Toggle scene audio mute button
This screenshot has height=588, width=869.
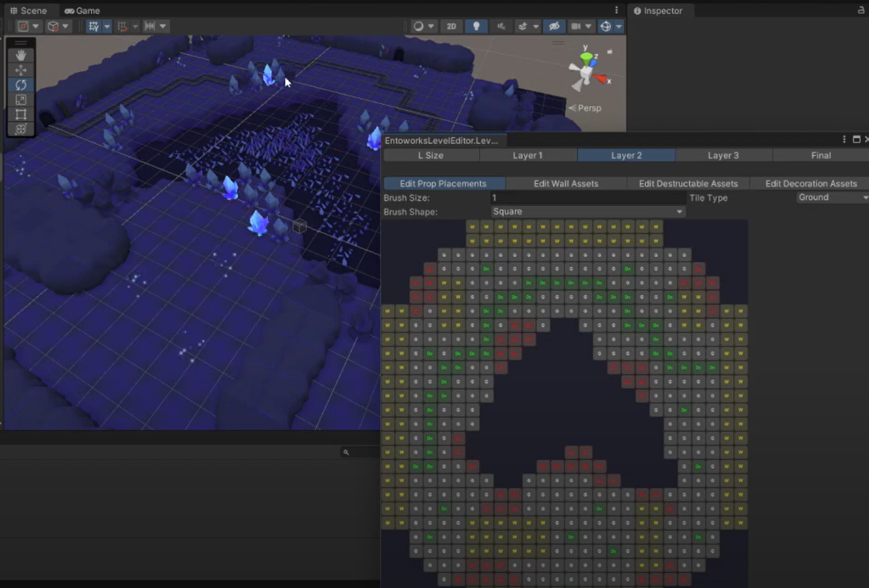[x=501, y=26]
